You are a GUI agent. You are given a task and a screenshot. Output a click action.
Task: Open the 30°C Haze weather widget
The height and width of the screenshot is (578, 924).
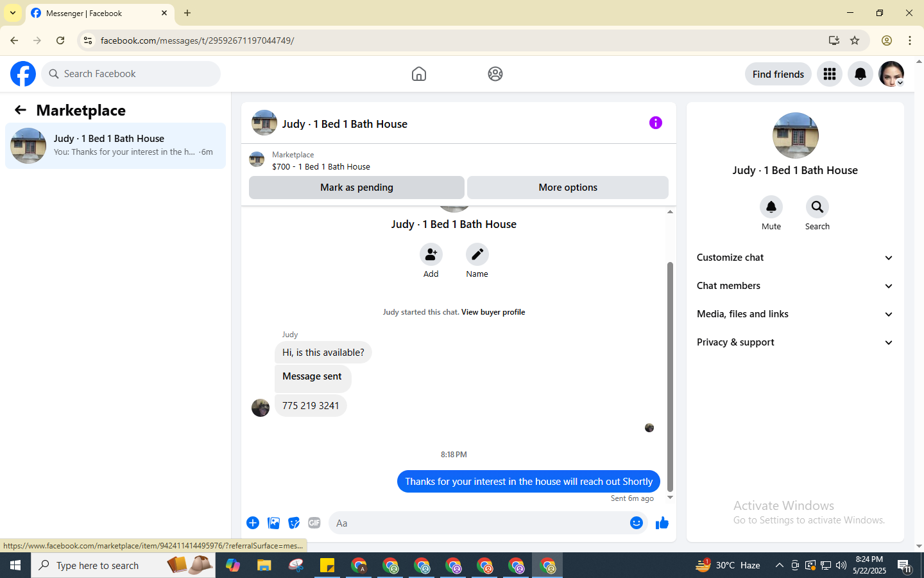728,565
